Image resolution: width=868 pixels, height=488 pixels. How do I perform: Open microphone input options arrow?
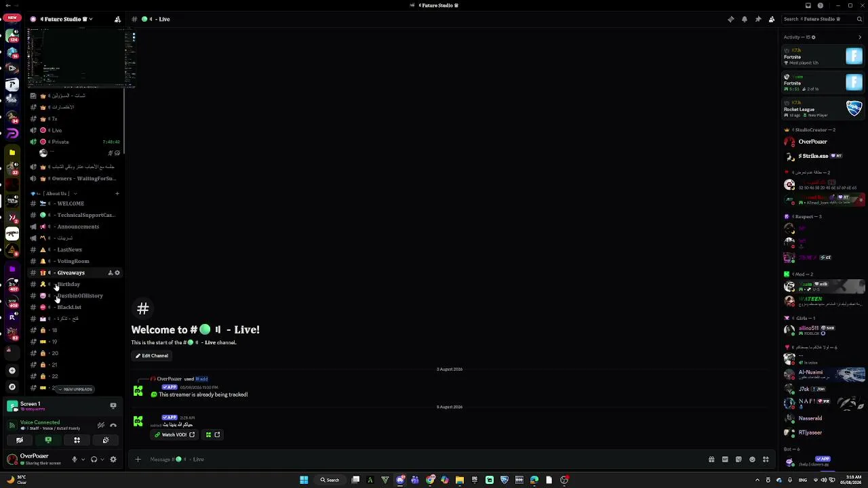(x=83, y=460)
